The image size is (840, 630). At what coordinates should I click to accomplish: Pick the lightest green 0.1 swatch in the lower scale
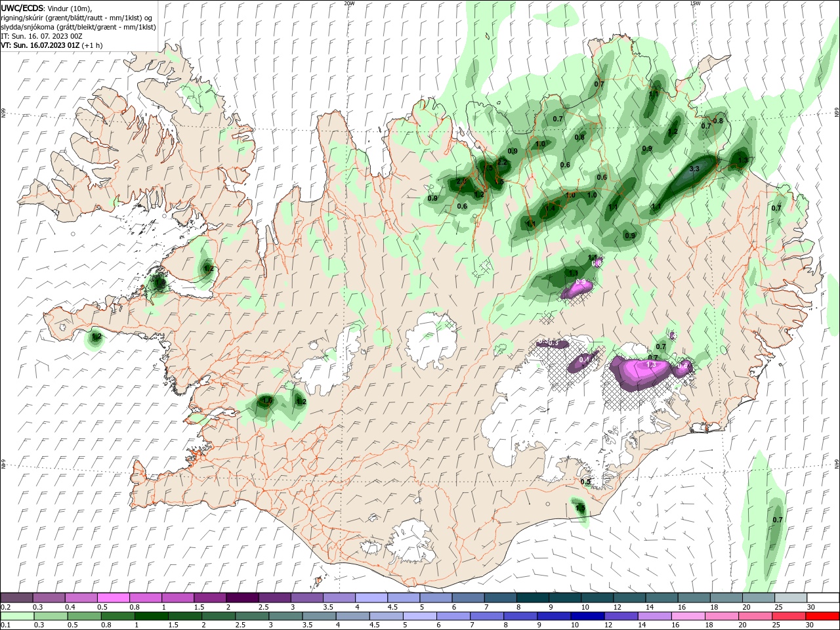(17, 616)
